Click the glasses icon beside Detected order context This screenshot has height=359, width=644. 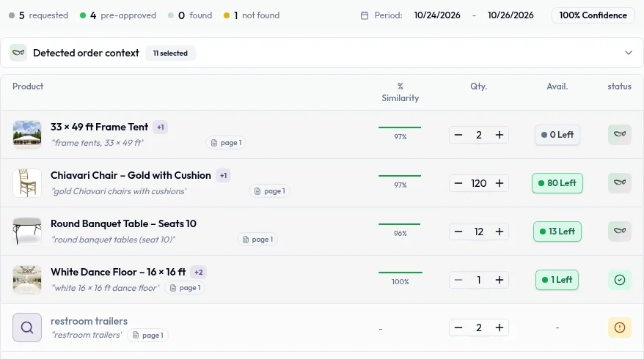point(18,53)
